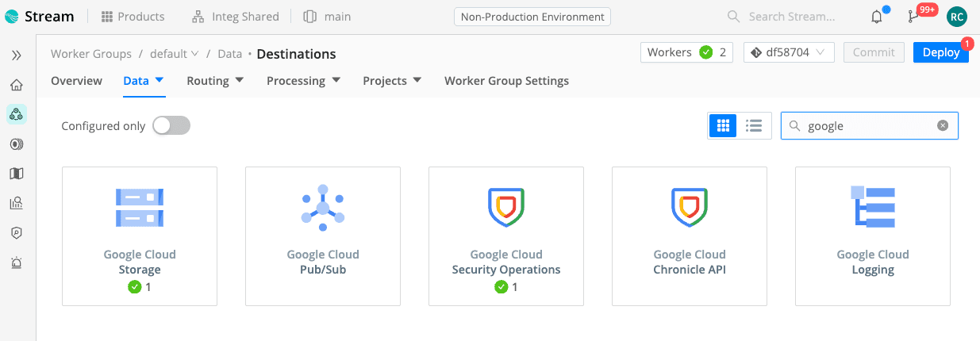Click the Google Cloud Logging icon

click(873, 208)
